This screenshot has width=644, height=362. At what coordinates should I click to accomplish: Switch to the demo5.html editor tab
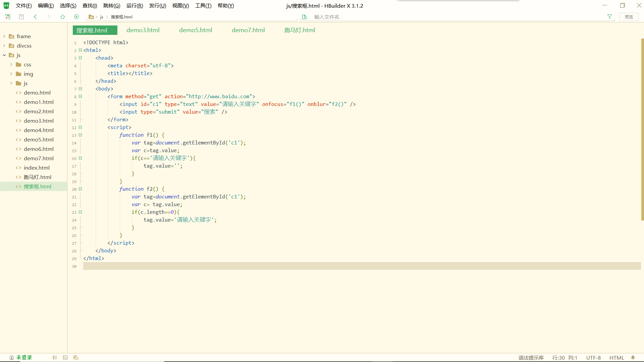[x=196, y=30]
